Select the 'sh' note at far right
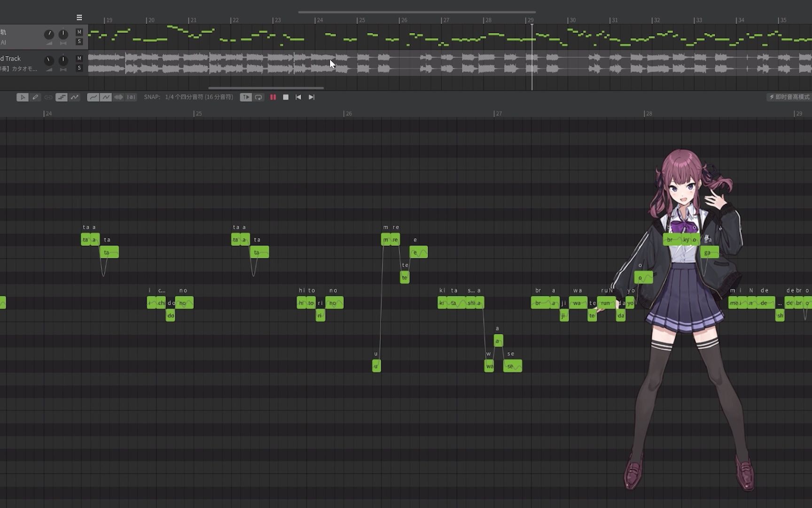Viewport: 812px width, 508px height. pos(780,316)
